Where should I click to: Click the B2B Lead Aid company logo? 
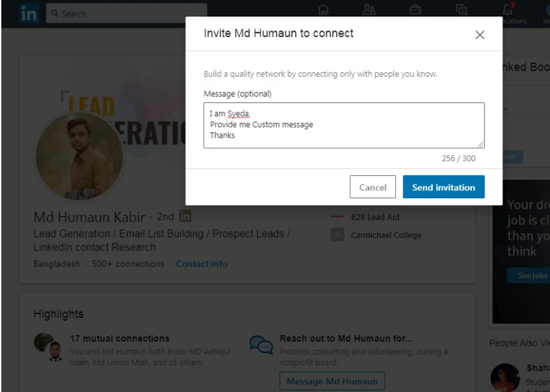pos(336,215)
